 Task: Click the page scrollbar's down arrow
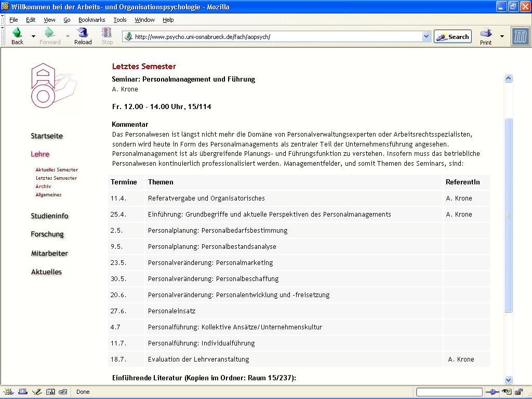click(x=509, y=380)
